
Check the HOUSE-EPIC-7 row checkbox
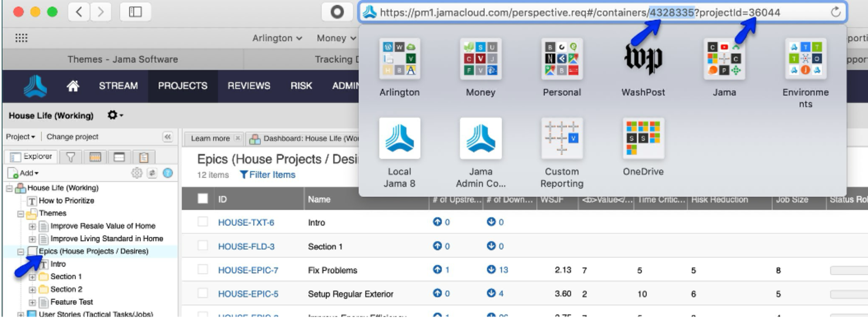coord(202,270)
